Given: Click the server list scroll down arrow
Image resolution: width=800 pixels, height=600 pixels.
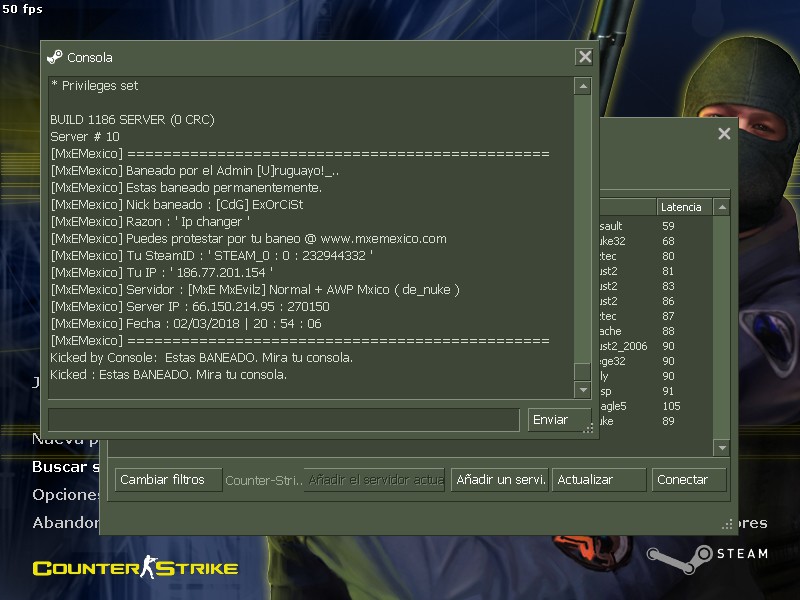Looking at the screenshot, I should pyautogui.click(x=722, y=448).
